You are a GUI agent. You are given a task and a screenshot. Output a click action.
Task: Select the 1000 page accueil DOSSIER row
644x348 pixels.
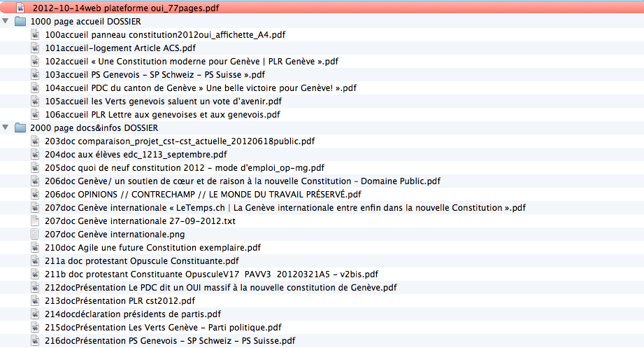pyautogui.click(x=322, y=22)
